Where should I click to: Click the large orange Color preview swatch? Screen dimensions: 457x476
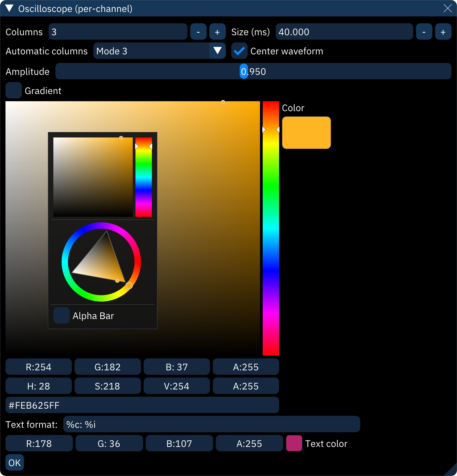click(306, 133)
